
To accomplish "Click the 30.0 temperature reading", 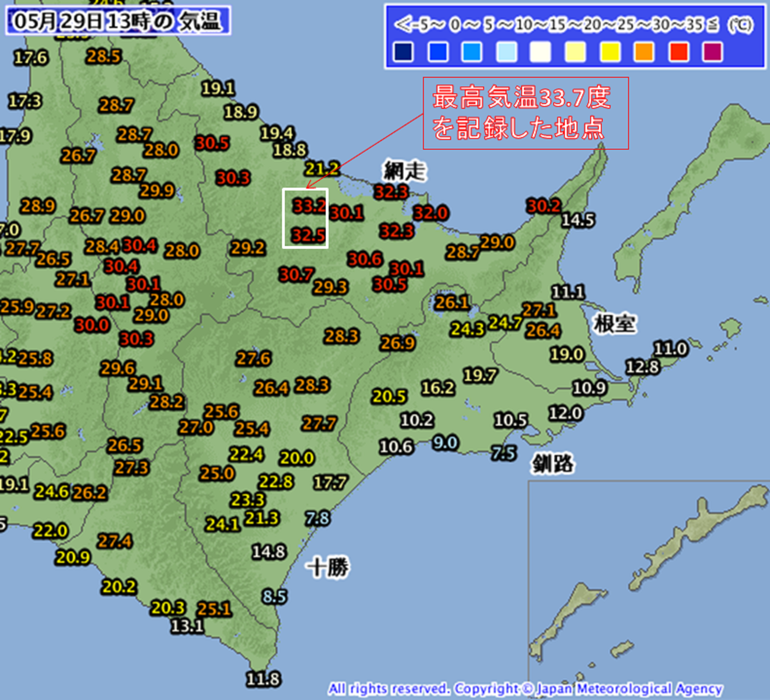I will [92, 325].
